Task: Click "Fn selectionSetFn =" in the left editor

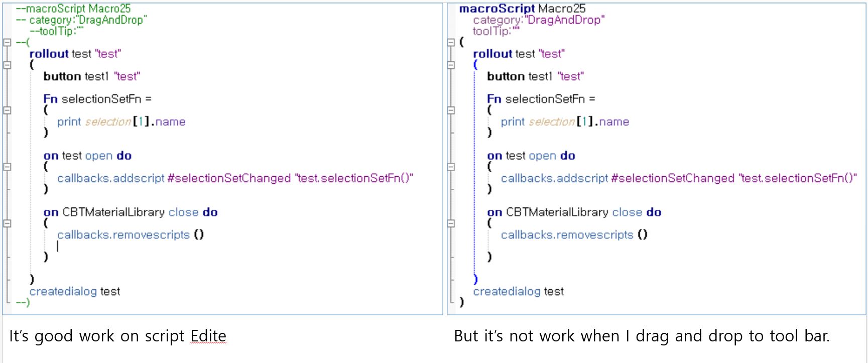Action: click(97, 99)
